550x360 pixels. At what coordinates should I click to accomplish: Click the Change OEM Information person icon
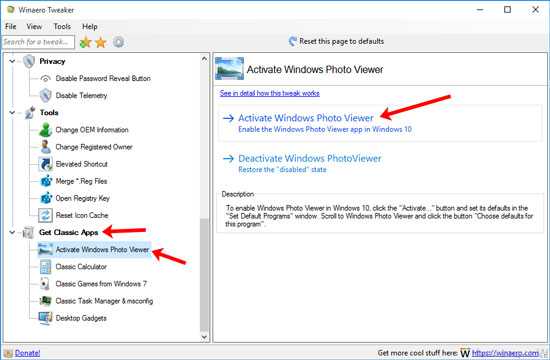pyautogui.click(x=46, y=130)
